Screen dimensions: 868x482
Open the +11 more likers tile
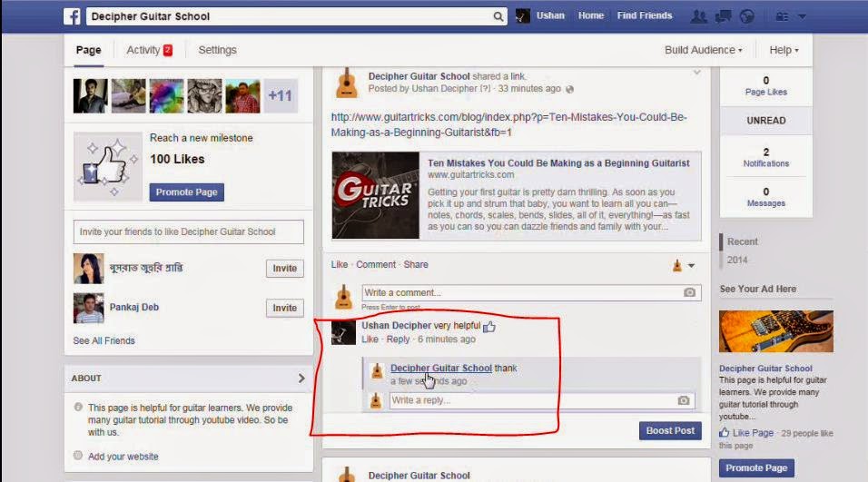[281, 95]
